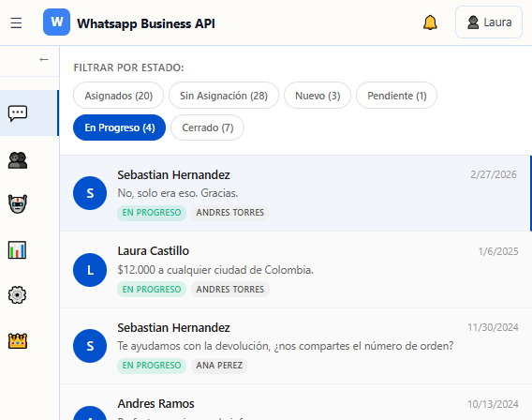
Task: Open the chat conversations sidebar icon
Action: [x=18, y=113]
